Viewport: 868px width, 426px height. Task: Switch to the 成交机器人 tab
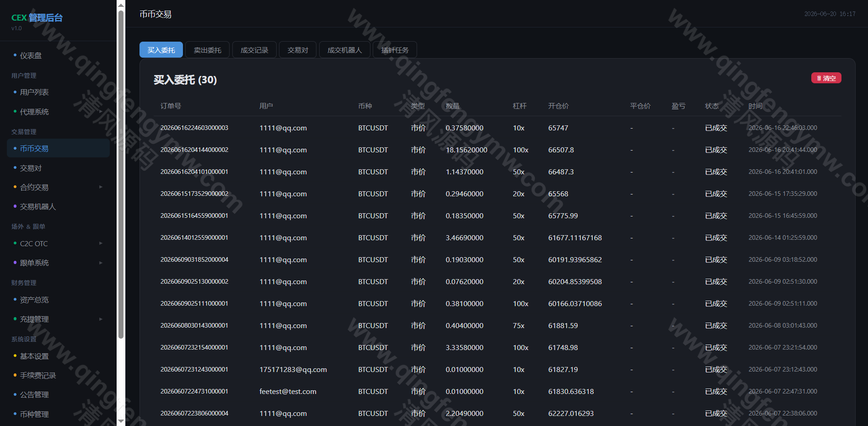345,50
